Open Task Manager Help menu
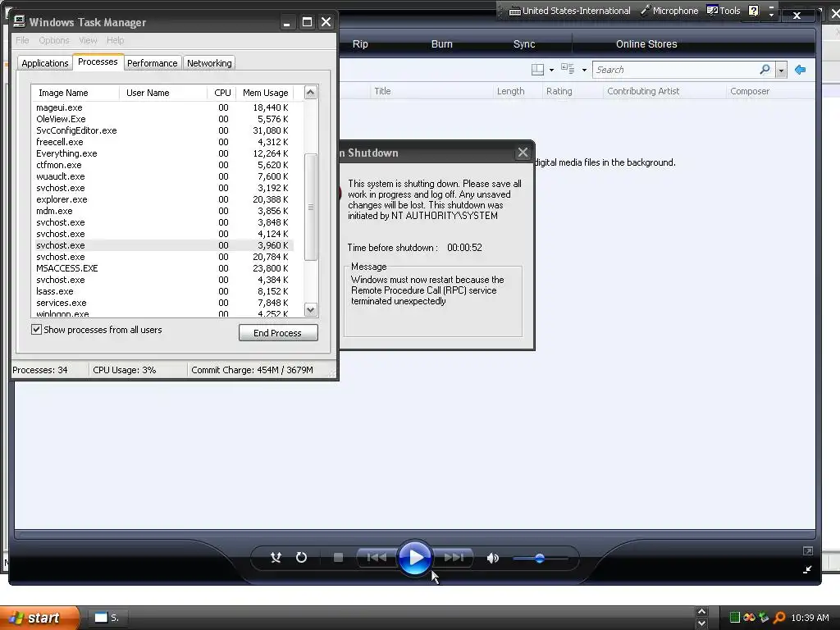This screenshot has width=840, height=630. (x=115, y=40)
